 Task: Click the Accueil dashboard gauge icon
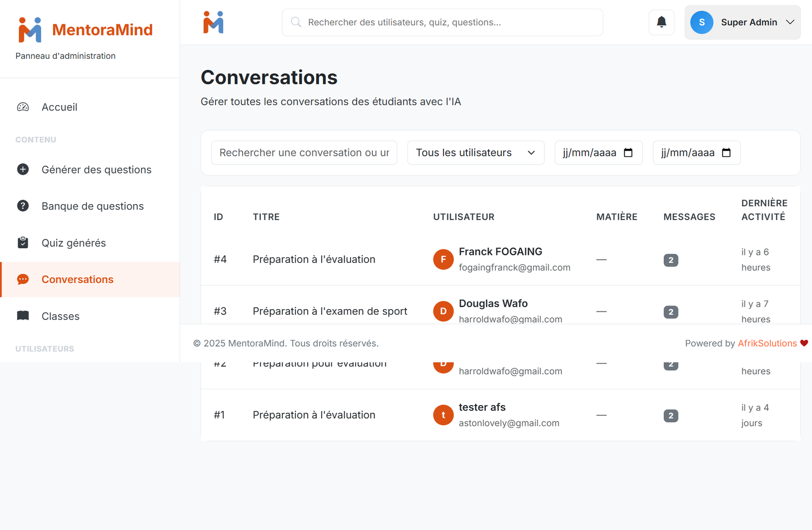tap(23, 107)
